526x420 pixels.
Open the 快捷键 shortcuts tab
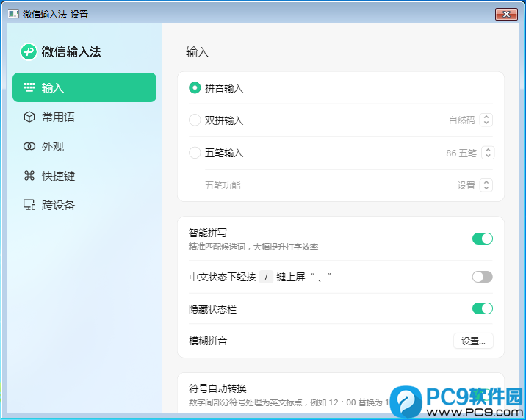pos(84,175)
